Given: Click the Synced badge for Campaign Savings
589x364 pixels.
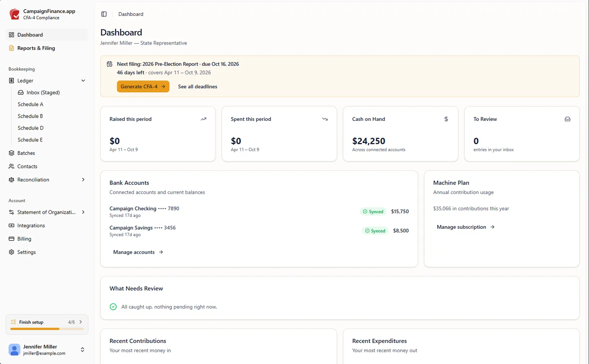Looking at the screenshot, I should (x=375, y=231).
